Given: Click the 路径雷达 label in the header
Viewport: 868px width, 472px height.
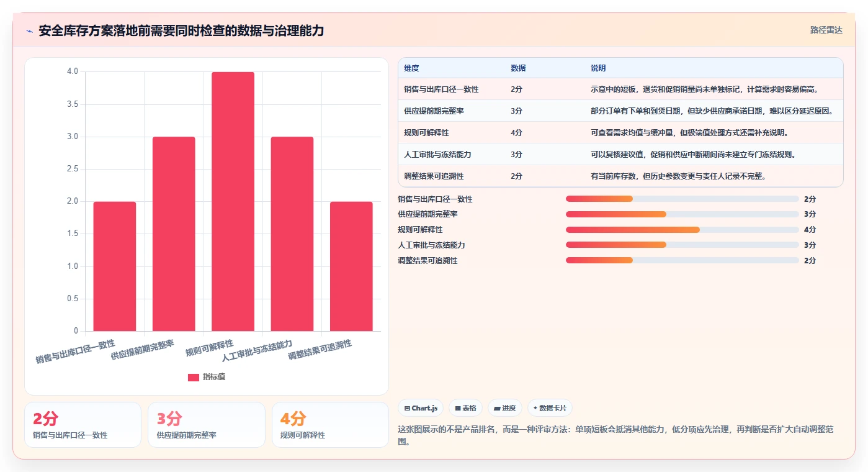Looking at the screenshot, I should (826, 30).
